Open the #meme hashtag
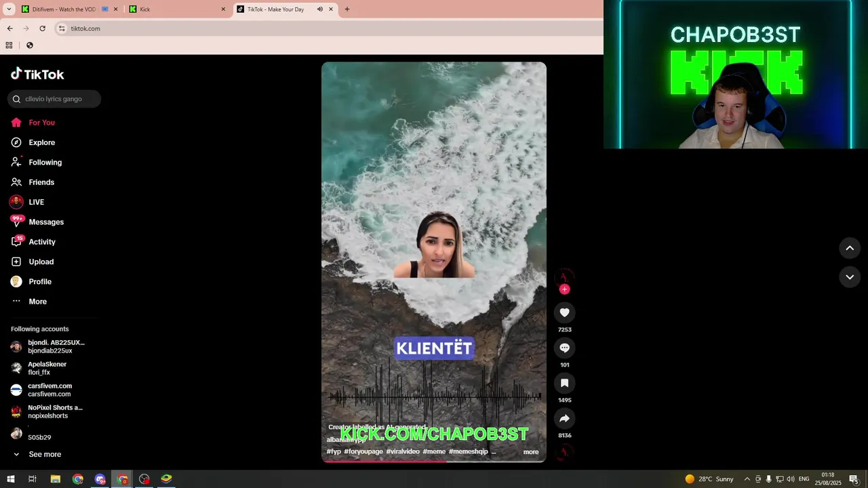 (x=434, y=451)
